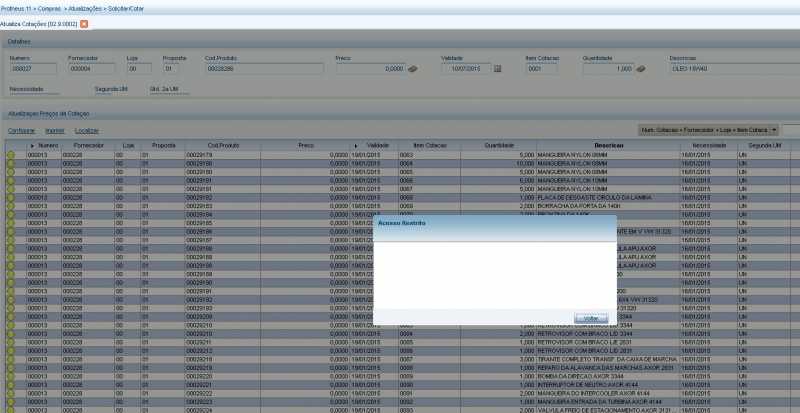Focus the Item Cotacao input field

[x=541, y=68]
